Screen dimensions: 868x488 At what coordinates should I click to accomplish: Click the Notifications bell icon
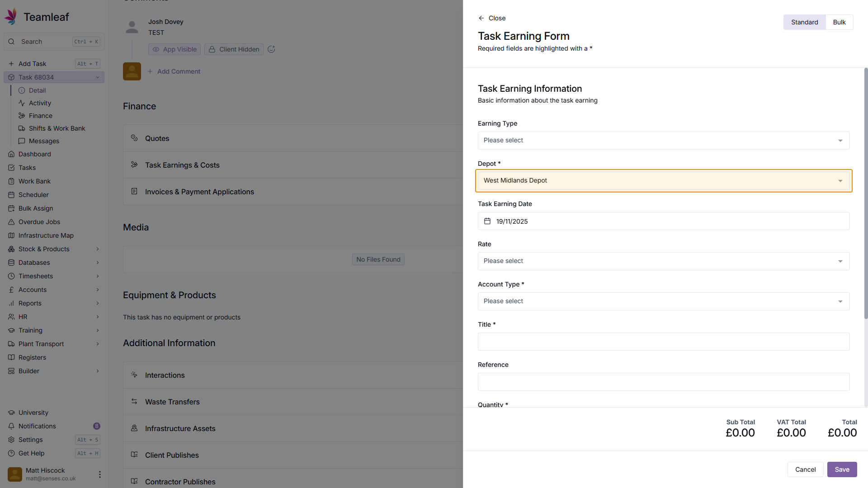[11, 426]
